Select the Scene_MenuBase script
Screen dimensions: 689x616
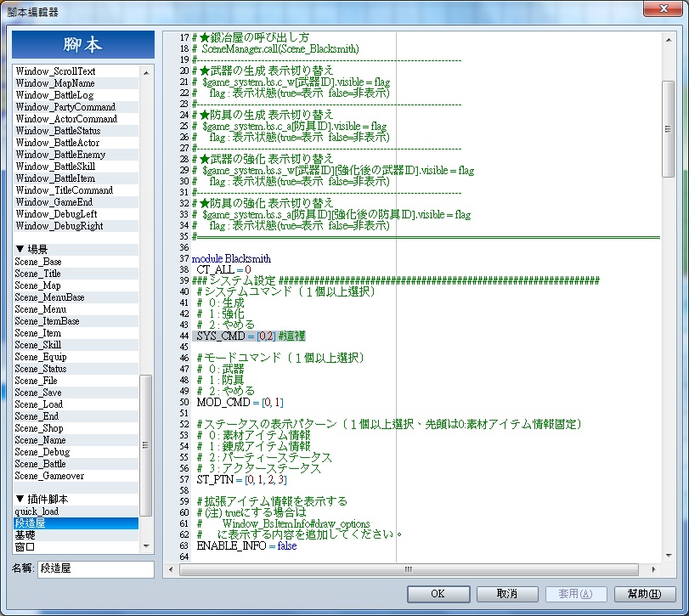[x=76, y=297]
